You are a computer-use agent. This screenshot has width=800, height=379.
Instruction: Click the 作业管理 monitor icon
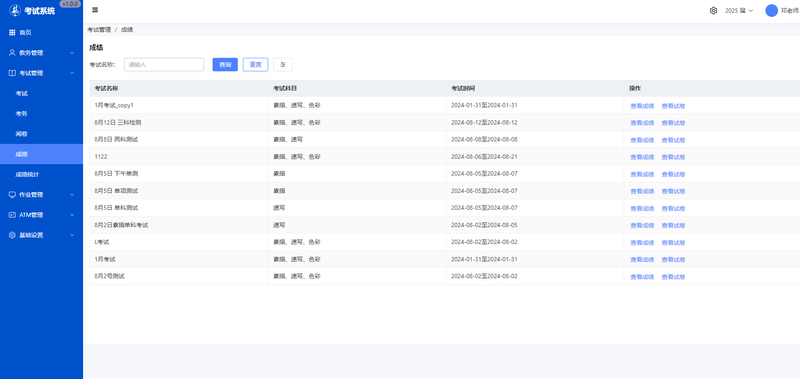click(x=12, y=194)
